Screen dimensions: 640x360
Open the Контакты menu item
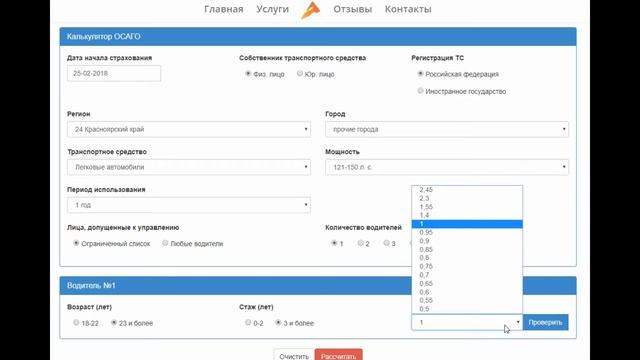click(408, 9)
